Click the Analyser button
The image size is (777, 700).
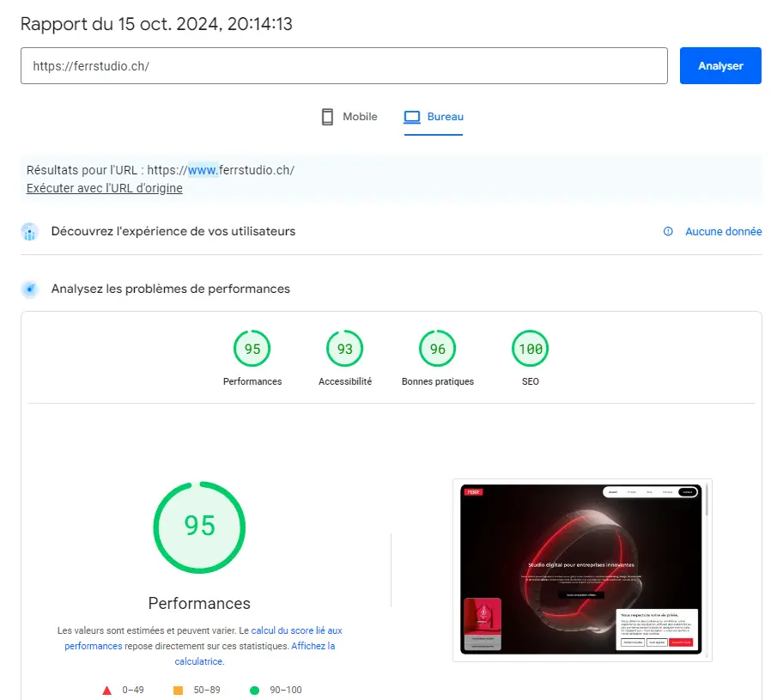click(x=720, y=65)
